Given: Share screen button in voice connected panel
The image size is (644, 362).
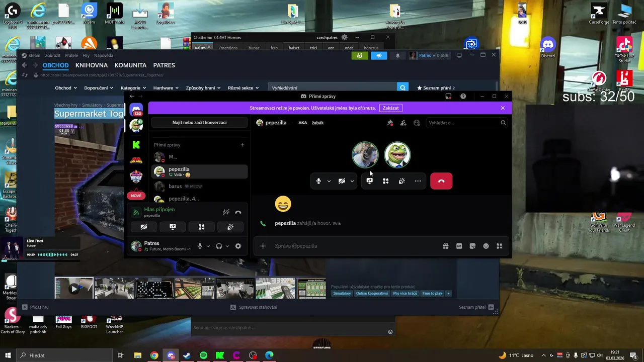Looking at the screenshot, I should pyautogui.click(x=173, y=227).
